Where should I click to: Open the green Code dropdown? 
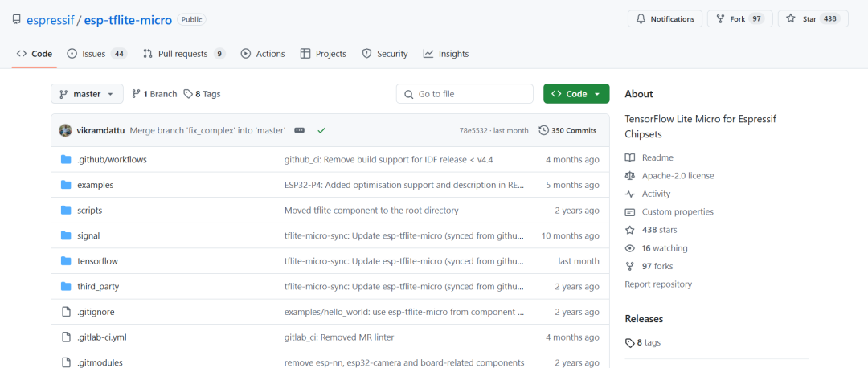tap(575, 94)
